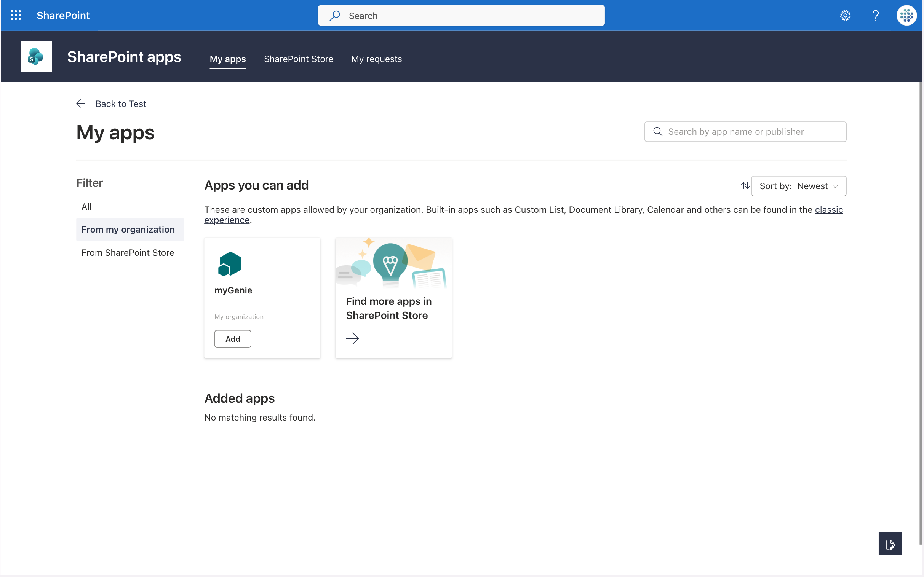Click the Find more apps illustration thumbnail

[394, 263]
